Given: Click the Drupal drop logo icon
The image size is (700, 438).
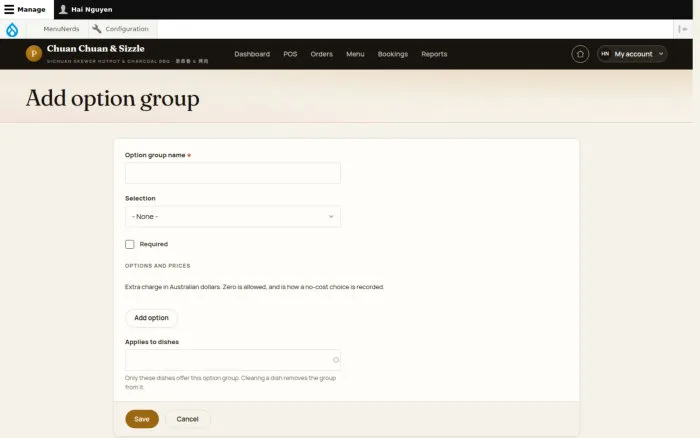Looking at the screenshot, I should (12, 29).
